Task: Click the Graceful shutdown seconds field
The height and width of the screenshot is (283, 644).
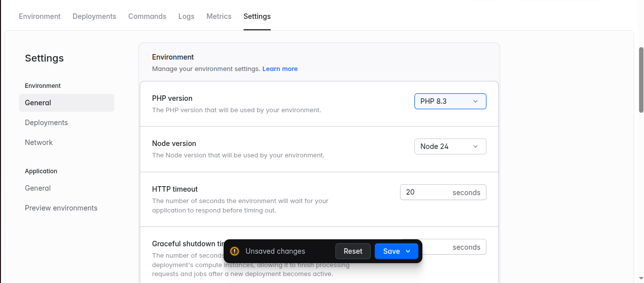Action: [455, 247]
